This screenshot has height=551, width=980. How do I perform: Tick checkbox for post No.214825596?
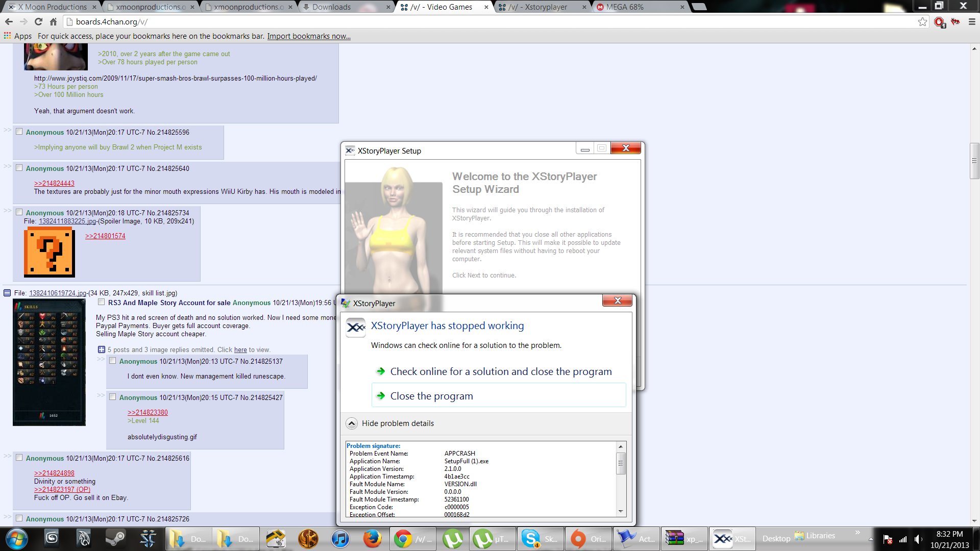point(19,132)
